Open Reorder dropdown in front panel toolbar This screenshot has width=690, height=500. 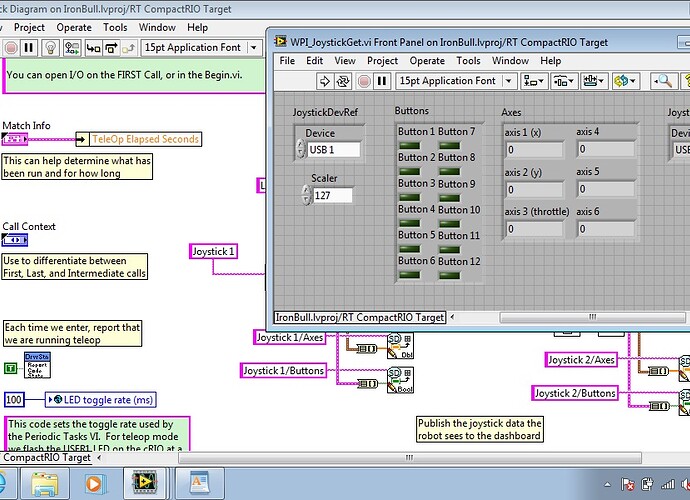tap(625, 81)
